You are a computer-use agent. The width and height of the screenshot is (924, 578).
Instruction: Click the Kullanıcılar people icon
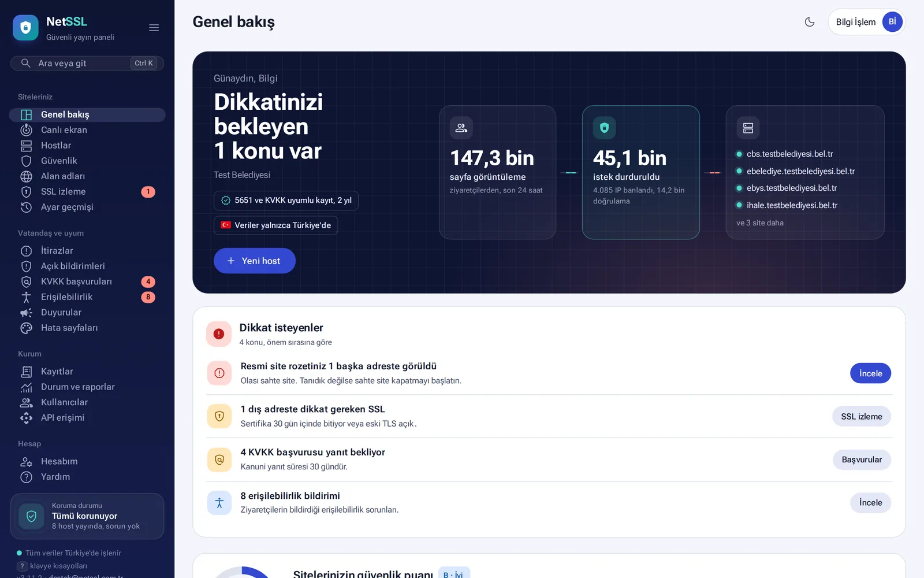pos(26,402)
